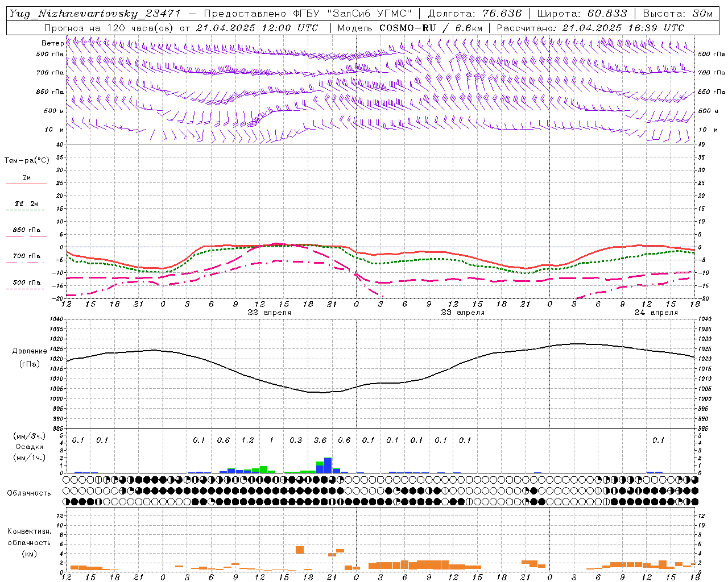Click the Ветер wind panel label
Viewport: 728px width, 582px height.
(x=53, y=43)
